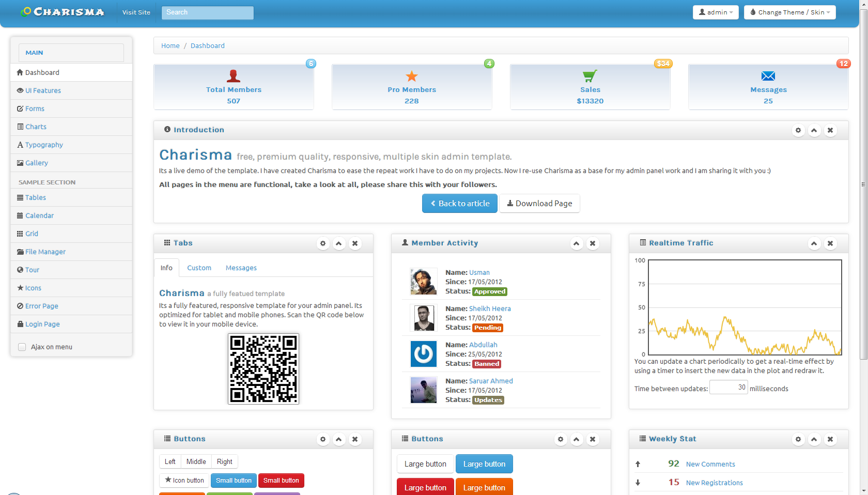Screen dimensions: 868x495
Task: Click the Back to article button
Action: coord(460,204)
